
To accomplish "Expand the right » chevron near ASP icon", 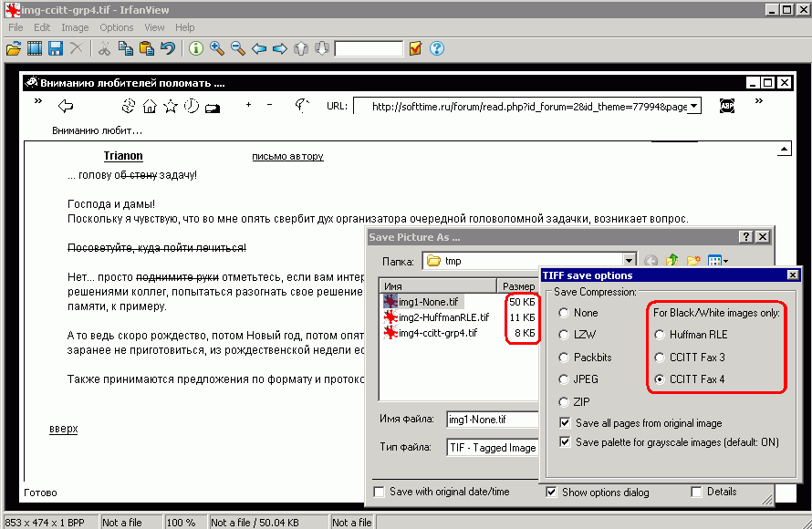I will [759, 100].
